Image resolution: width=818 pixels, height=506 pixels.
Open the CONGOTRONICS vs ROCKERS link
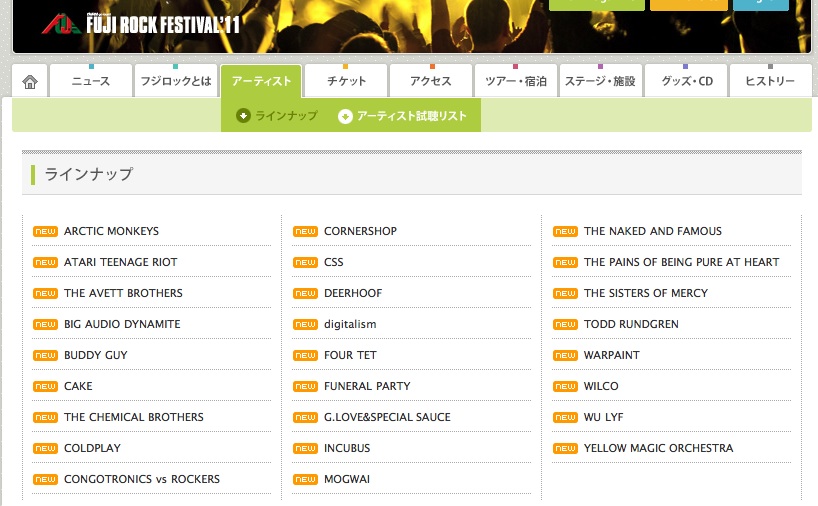click(141, 479)
